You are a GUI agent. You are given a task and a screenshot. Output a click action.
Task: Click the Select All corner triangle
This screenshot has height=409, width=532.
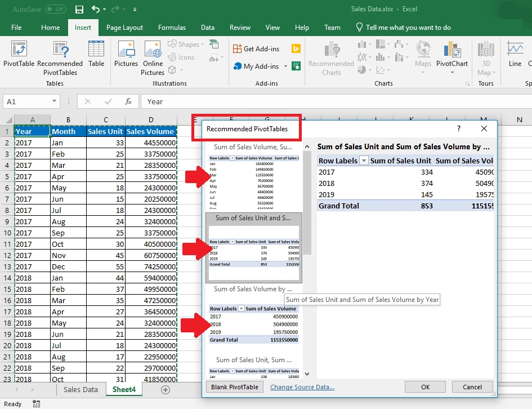pos(9,120)
